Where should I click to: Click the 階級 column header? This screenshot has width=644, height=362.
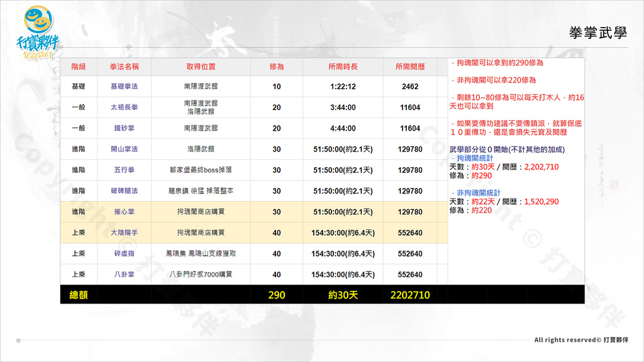click(x=79, y=67)
